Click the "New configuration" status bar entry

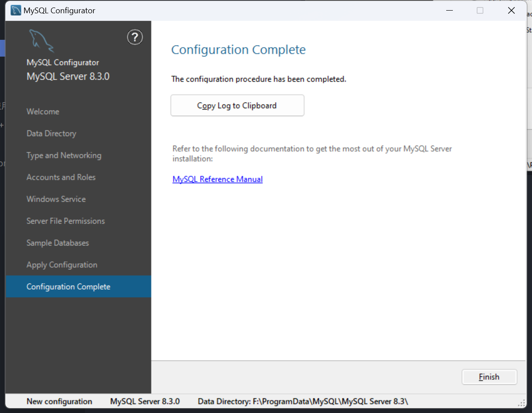(59, 402)
